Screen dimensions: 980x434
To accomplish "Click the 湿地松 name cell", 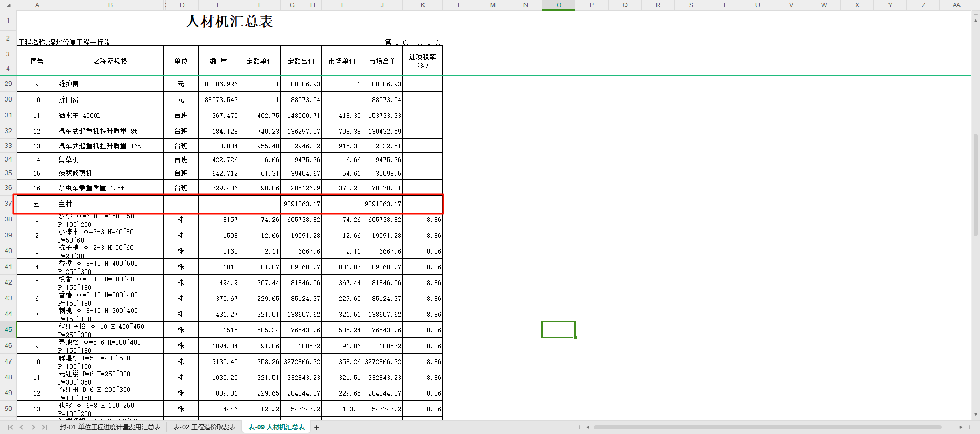I will pyautogui.click(x=110, y=346).
